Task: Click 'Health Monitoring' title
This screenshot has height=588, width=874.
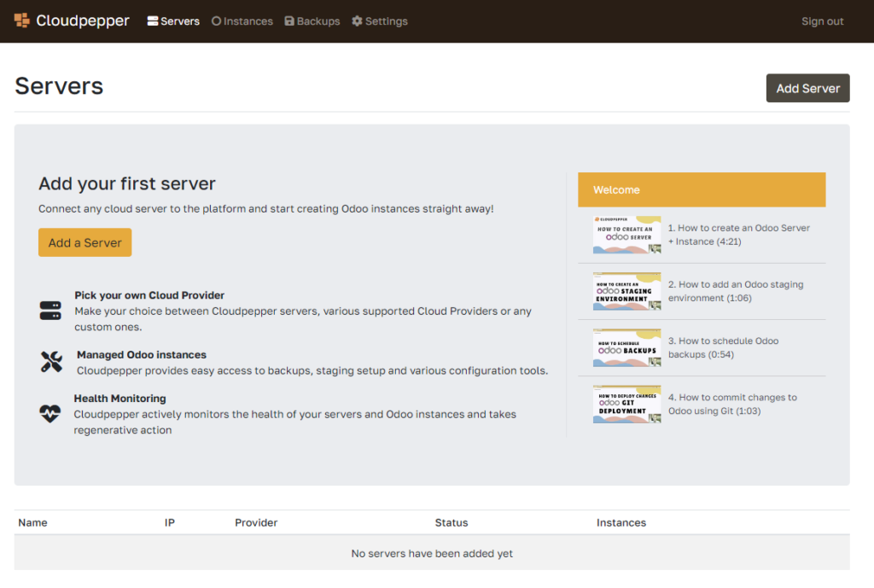Action: pyautogui.click(x=119, y=398)
